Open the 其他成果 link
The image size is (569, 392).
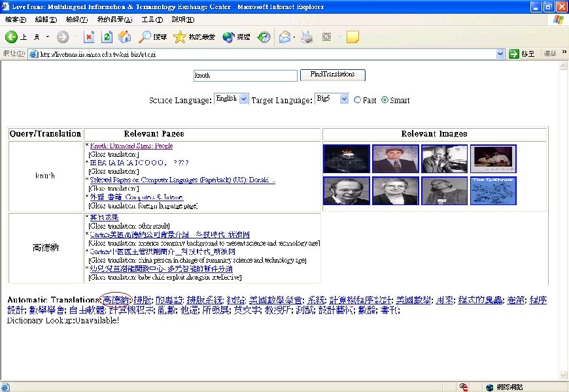click(104, 218)
